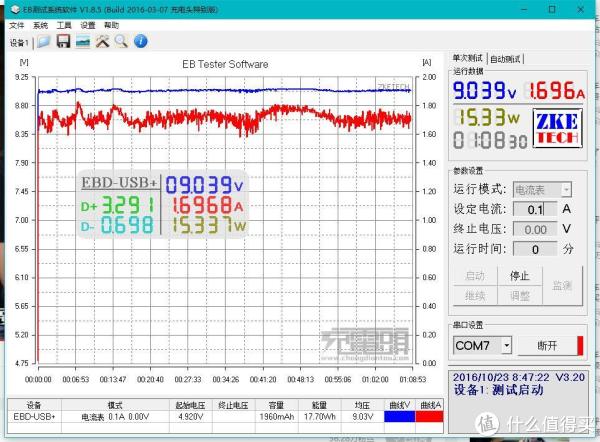Screen dimensions: 600x442
Task: Click the blue info about icon
Action: (141, 41)
